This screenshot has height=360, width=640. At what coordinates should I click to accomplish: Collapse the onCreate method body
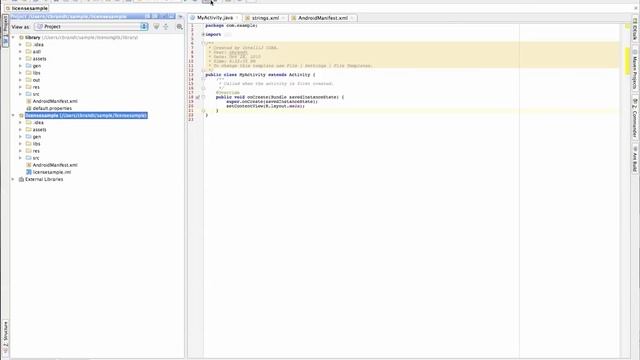pos(203,97)
